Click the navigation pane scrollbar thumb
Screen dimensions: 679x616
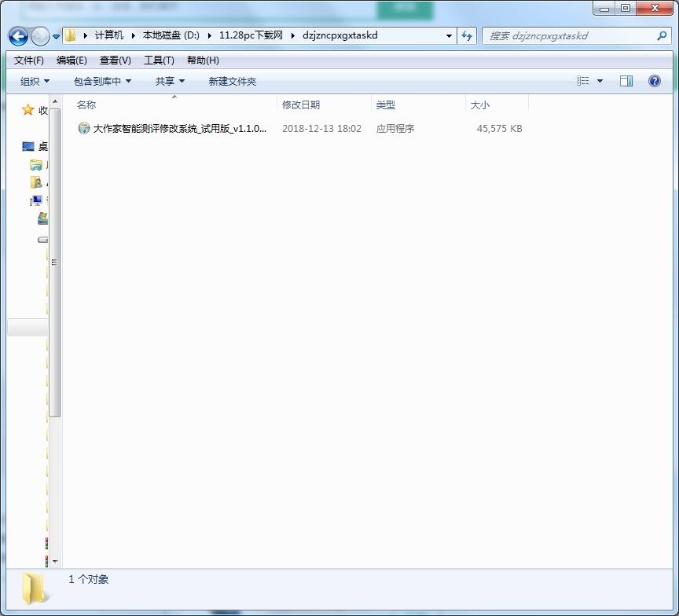coord(54,262)
